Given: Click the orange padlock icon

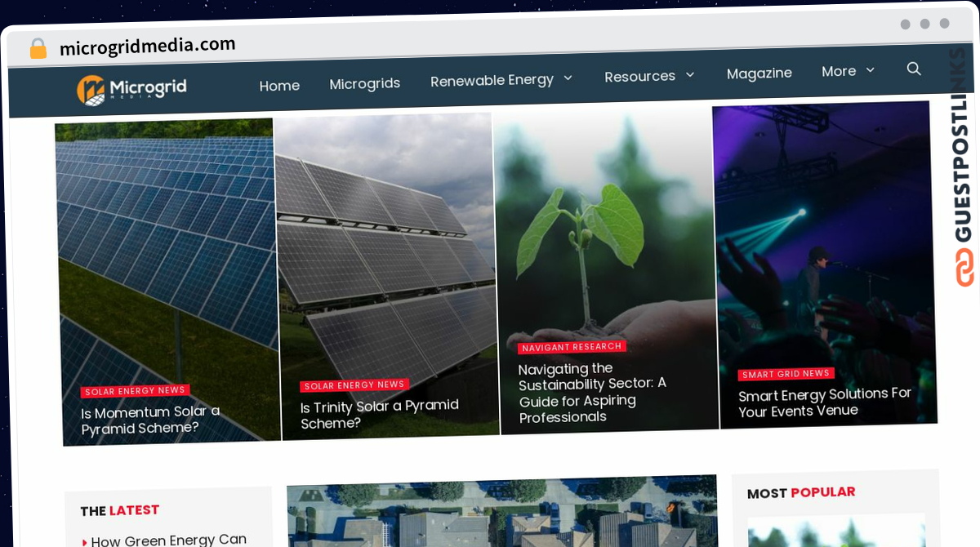Looking at the screenshot, I should pos(38,49).
